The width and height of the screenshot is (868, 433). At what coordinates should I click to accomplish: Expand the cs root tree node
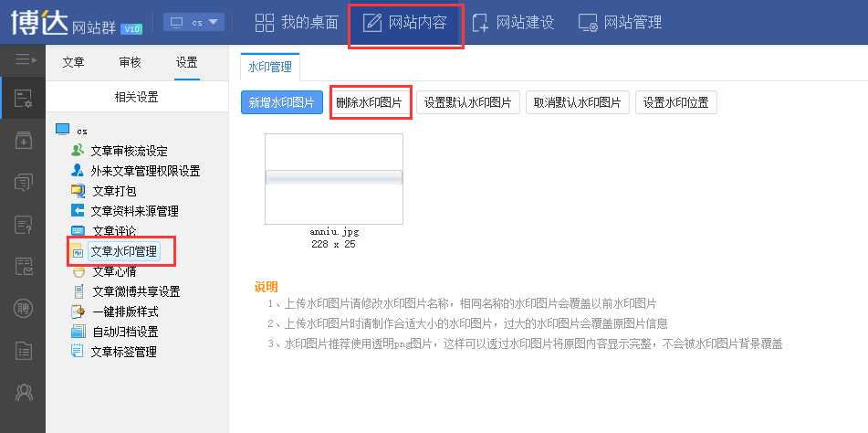tap(63, 131)
